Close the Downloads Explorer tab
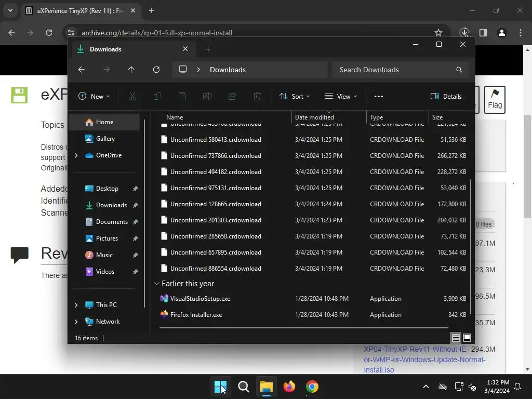Image resolution: width=532 pixels, height=399 pixels. pos(185,49)
